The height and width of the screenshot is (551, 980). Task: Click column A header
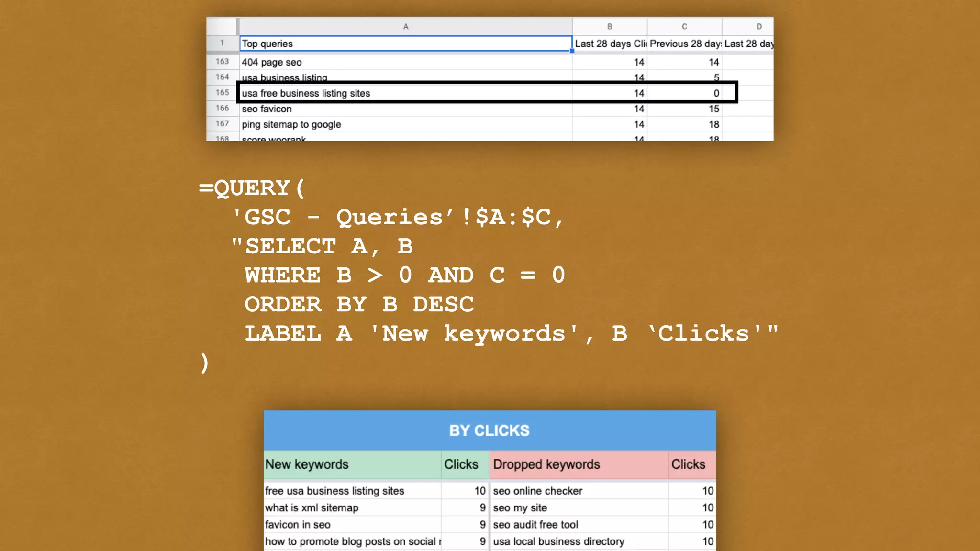tap(405, 26)
